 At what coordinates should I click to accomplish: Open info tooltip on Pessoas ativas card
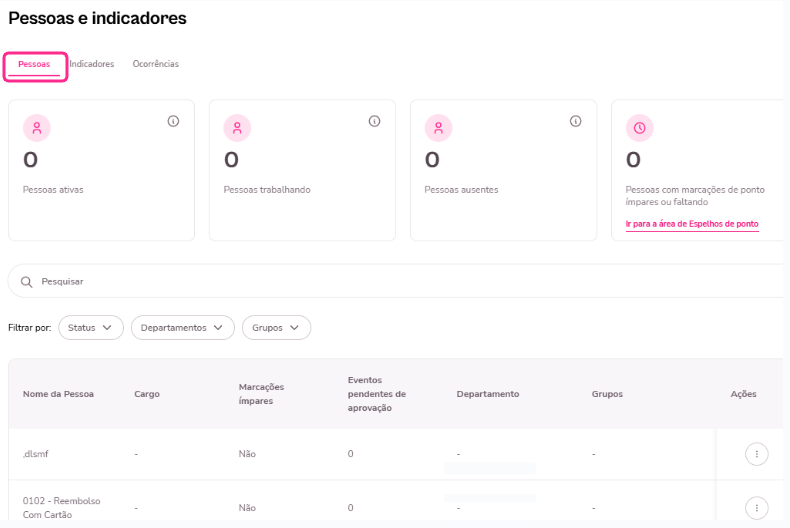tap(173, 121)
